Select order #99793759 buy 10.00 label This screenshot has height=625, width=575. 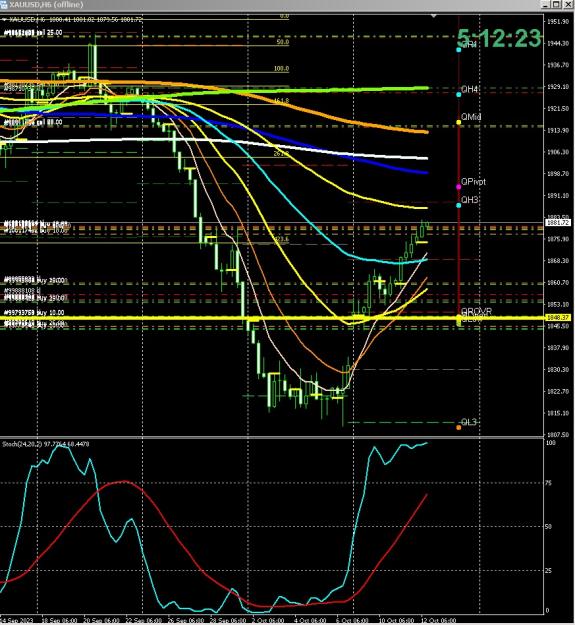point(34,312)
